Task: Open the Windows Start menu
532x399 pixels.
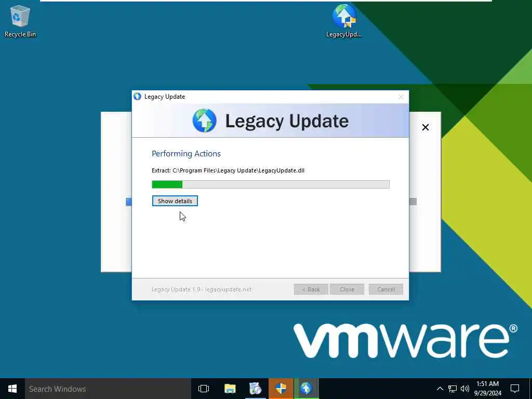Action: (12, 389)
